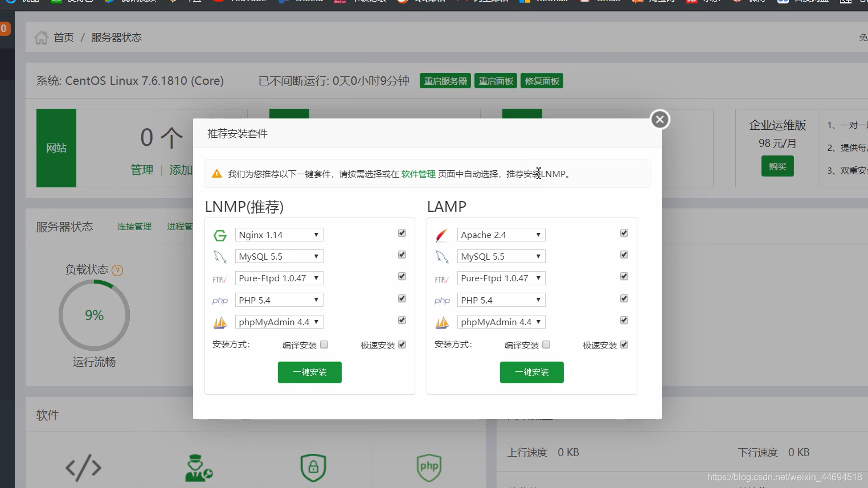Open the Nginx 1.14 version dropdown

pyautogui.click(x=279, y=235)
